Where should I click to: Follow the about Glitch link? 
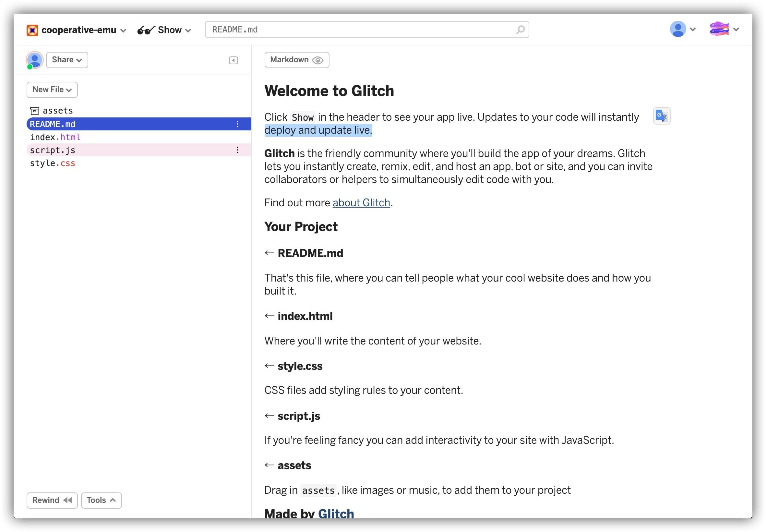(361, 203)
